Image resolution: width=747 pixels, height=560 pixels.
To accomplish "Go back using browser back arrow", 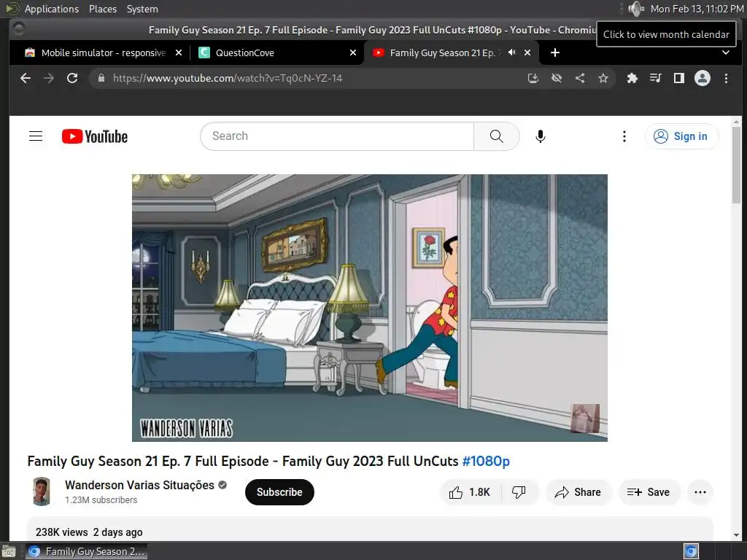I will pyautogui.click(x=26, y=78).
